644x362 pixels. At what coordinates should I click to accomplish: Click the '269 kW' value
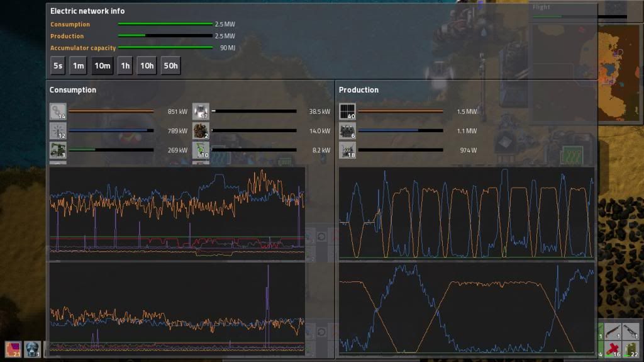tap(177, 150)
